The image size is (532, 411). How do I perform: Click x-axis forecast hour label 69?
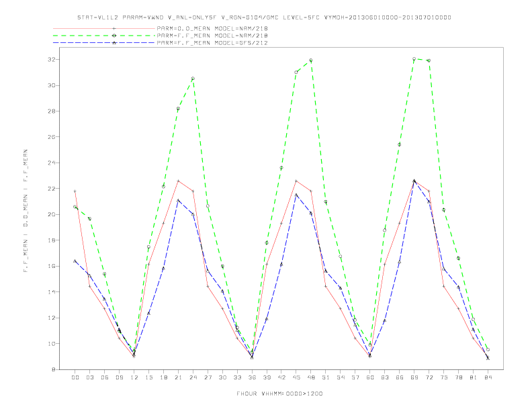[x=414, y=377]
